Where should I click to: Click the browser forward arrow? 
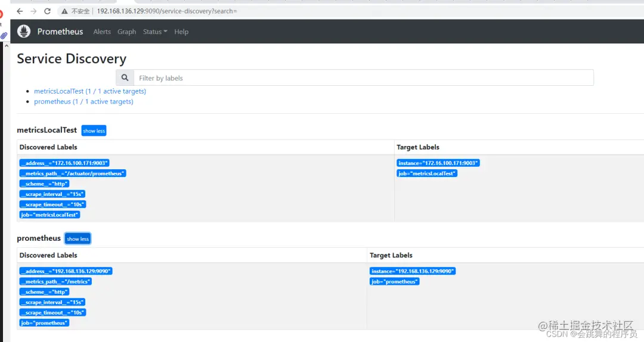tap(33, 11)
